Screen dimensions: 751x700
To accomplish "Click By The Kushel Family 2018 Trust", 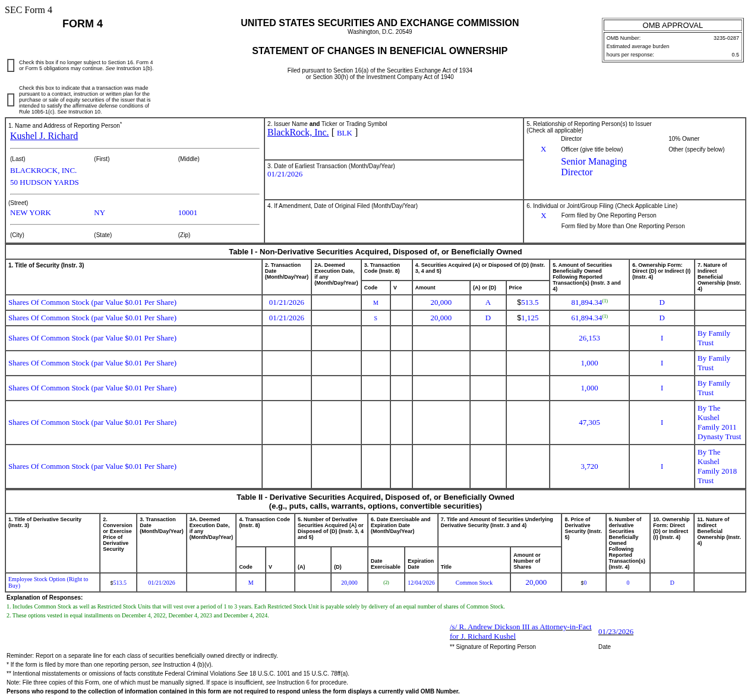I will 717,466.
